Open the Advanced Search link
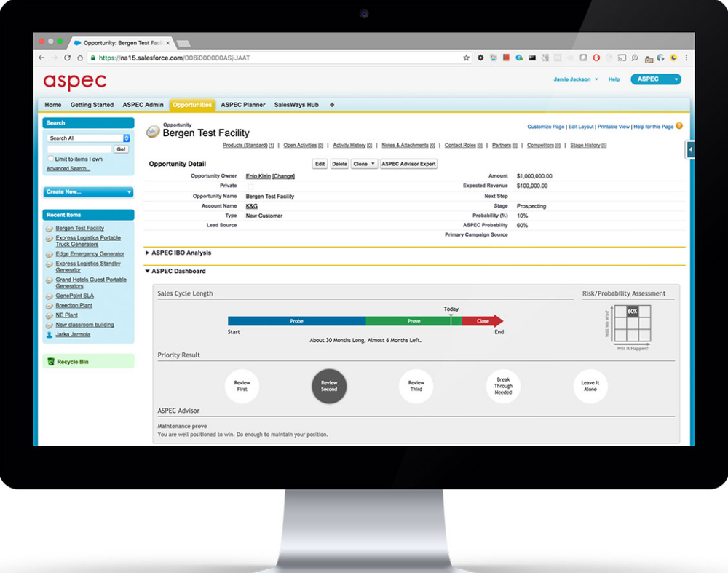This screenshot has height=573, width=728. pyautogui.click(x=68, y=169)
